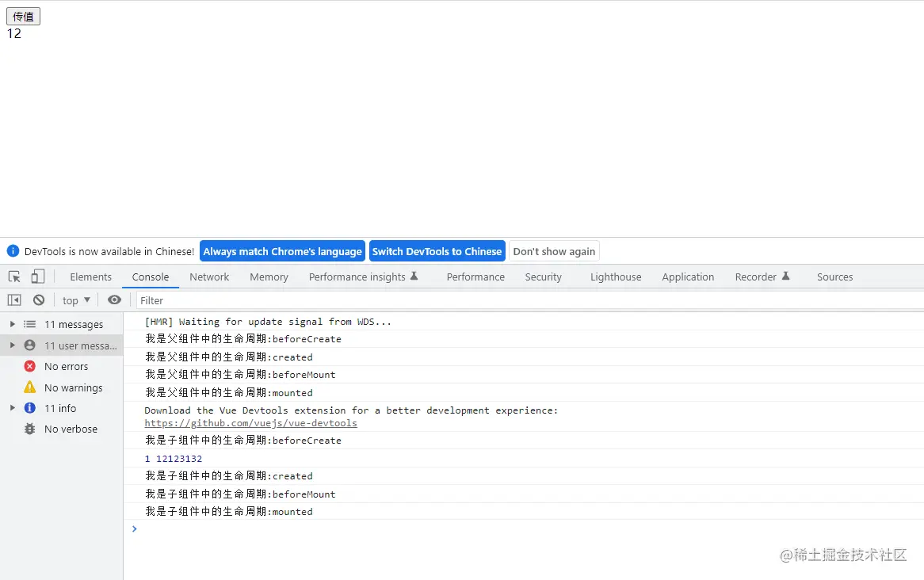Click the user messages avatar icon

coord(29,345)
